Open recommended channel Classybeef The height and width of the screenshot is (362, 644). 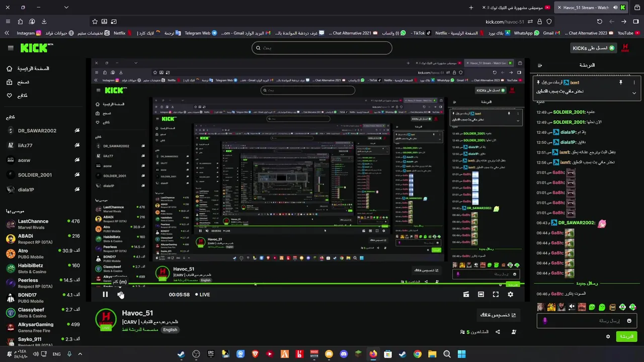44,313
